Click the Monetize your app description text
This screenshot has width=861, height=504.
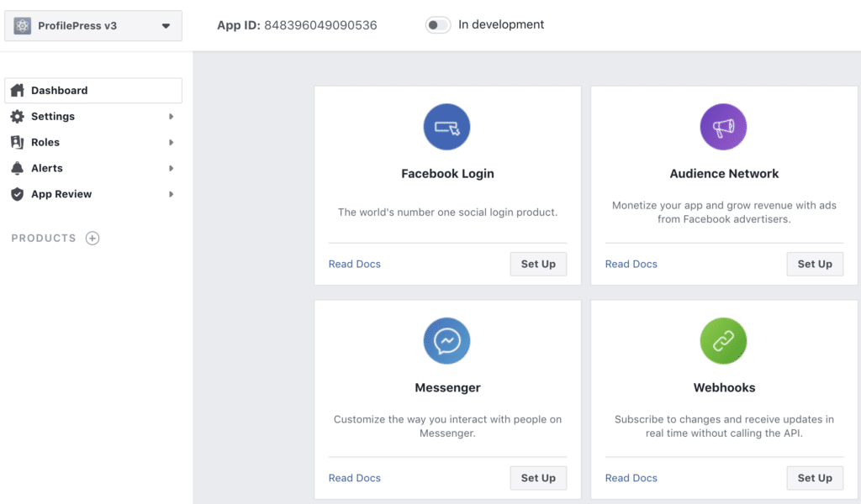(x=724, y=213)
